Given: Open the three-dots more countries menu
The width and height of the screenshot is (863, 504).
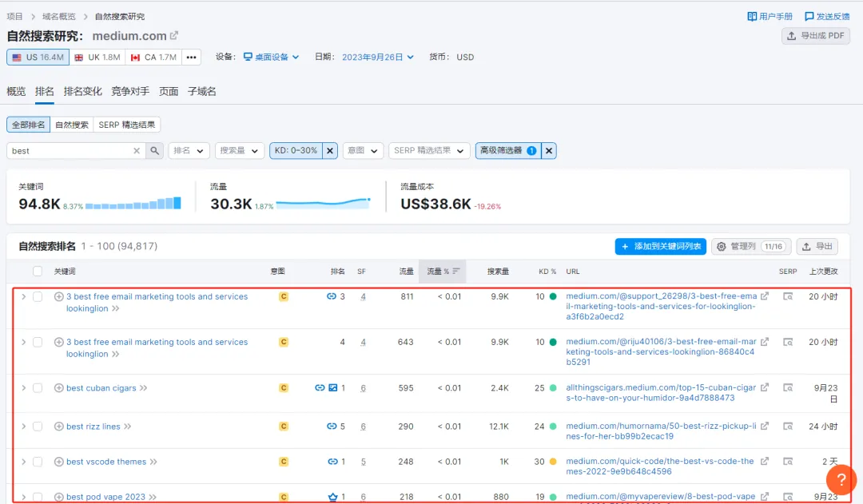Looking at the screenshot, I should 191,58.
